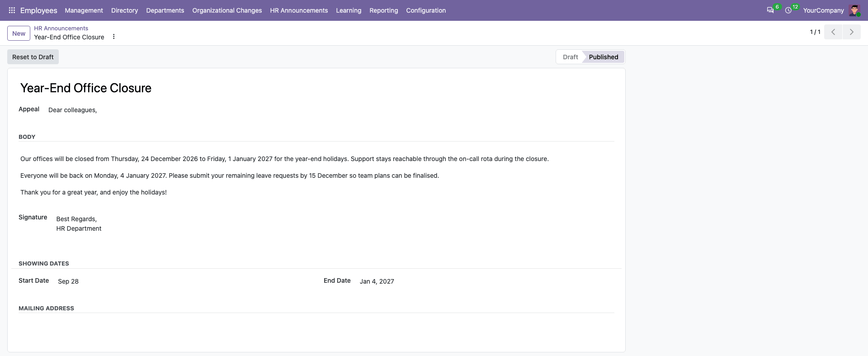Open the YourCompany company switcher
Screen dimensions: 868x356
(x=823, y=10)
